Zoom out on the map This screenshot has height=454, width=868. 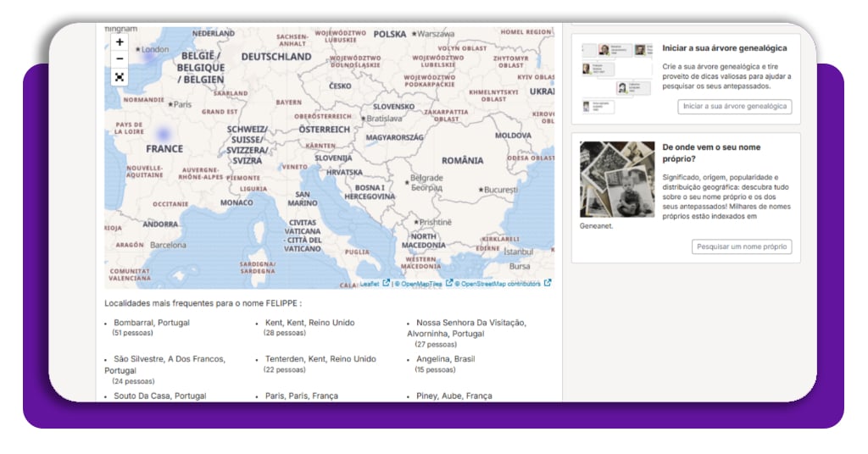pos(120,58)
